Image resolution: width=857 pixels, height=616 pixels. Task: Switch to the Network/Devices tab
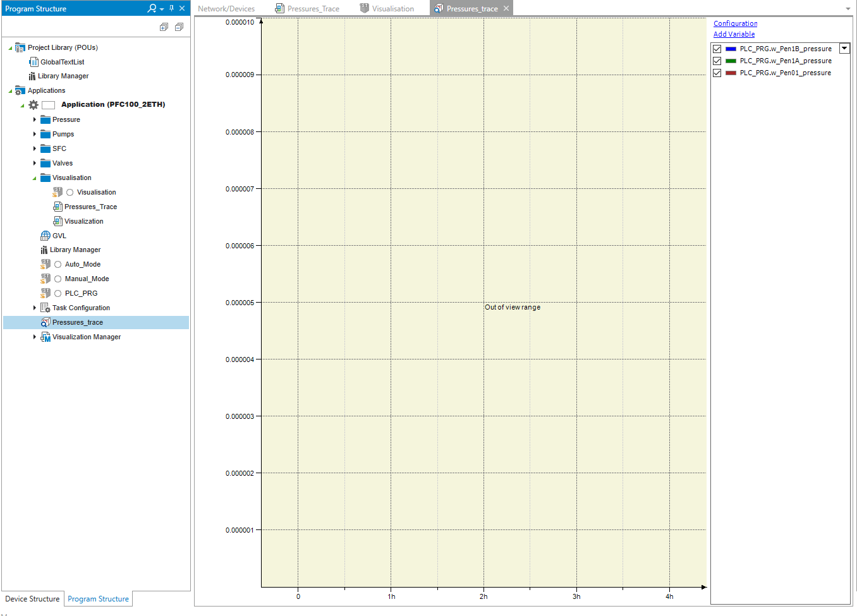[226, 9]
